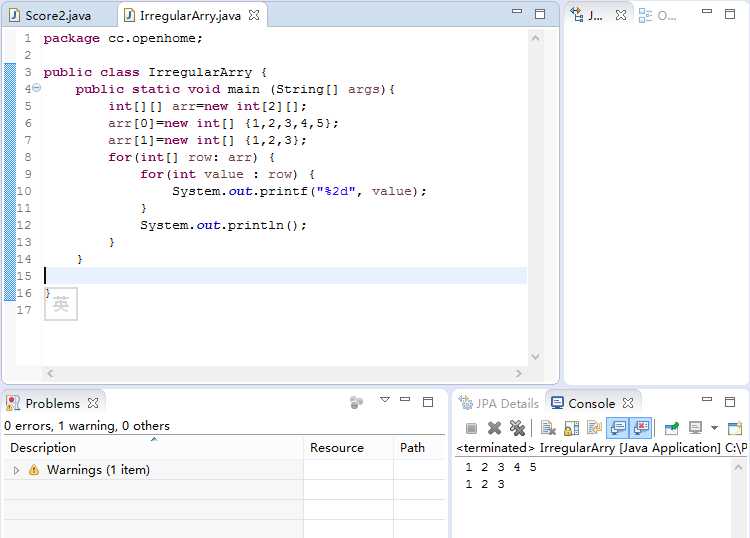Open the Display Selected Console dropdown arrow
This screenshot has height=538, width=750.
click(x=715, y=428)
